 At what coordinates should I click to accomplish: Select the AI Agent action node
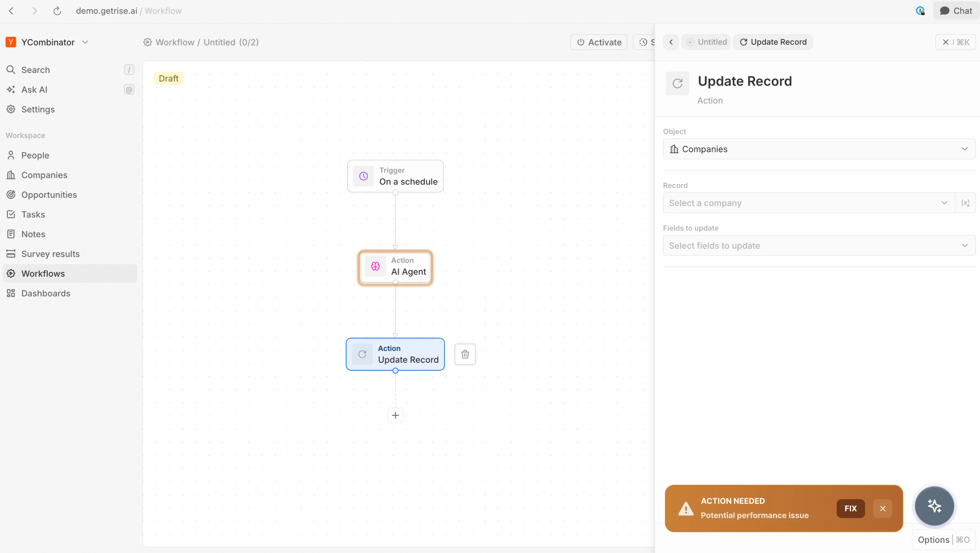click(x=395, y=267)
